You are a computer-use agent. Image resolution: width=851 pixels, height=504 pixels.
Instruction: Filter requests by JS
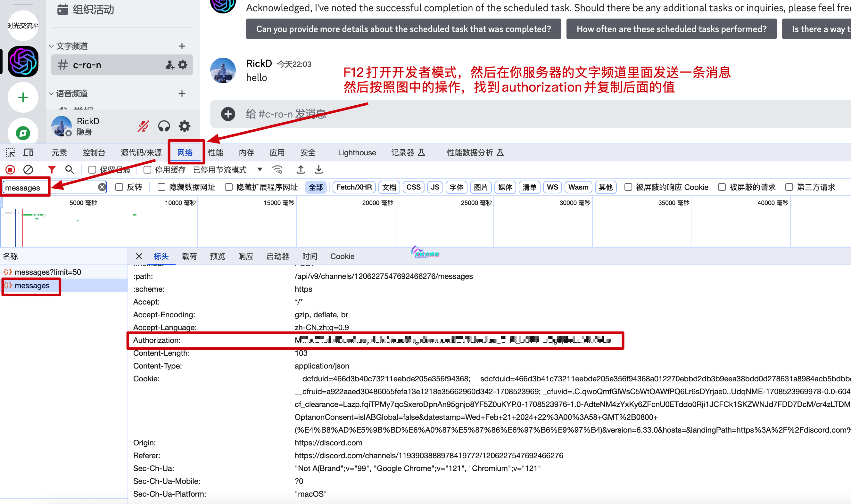pos(435,187)
